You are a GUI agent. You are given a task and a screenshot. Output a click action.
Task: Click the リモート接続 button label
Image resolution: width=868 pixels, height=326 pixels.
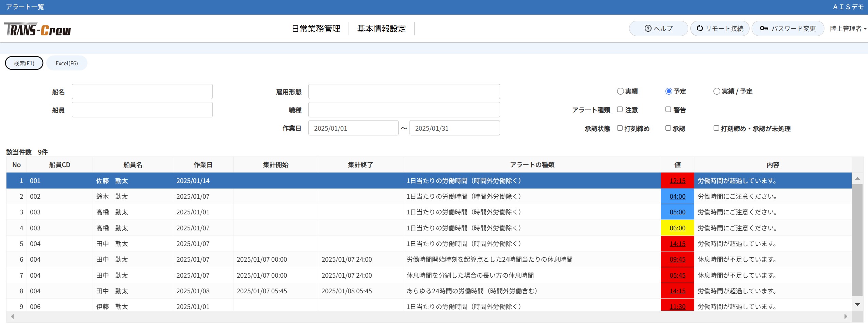724,29
